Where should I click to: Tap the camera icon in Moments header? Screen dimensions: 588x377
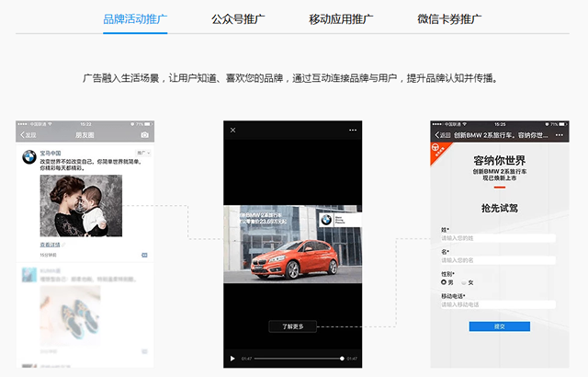[x=143, y=134]
